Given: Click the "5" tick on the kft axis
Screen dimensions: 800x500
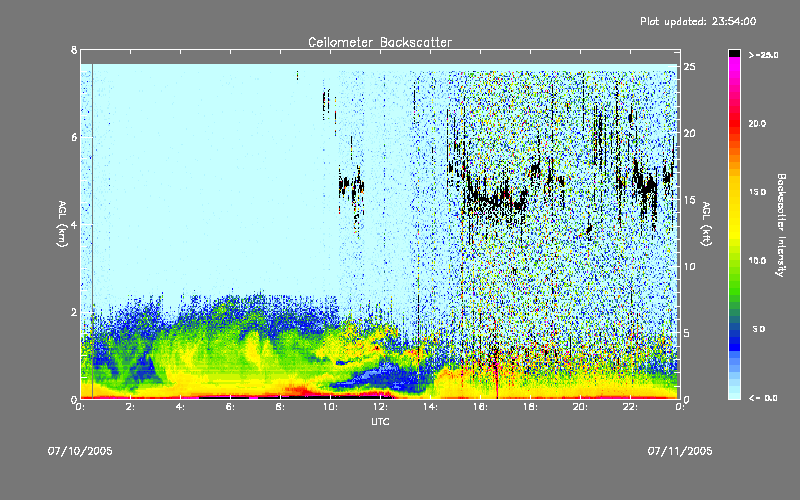Looking at the screenshot, I should 687,333.
